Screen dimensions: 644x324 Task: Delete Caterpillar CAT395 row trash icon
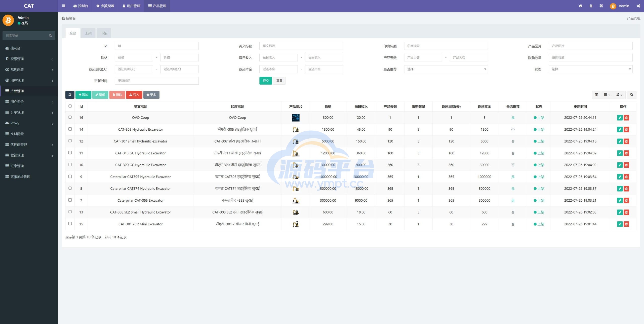[626, 177]
